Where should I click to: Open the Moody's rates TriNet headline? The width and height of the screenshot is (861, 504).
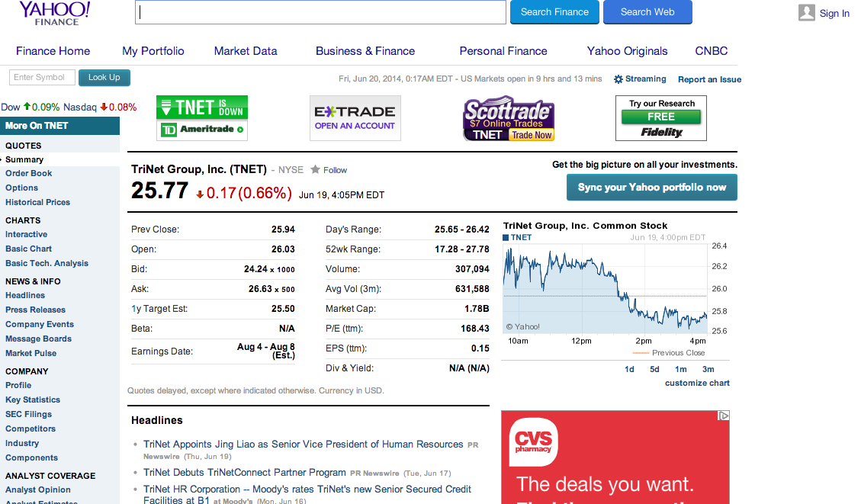tap(307, 494)
